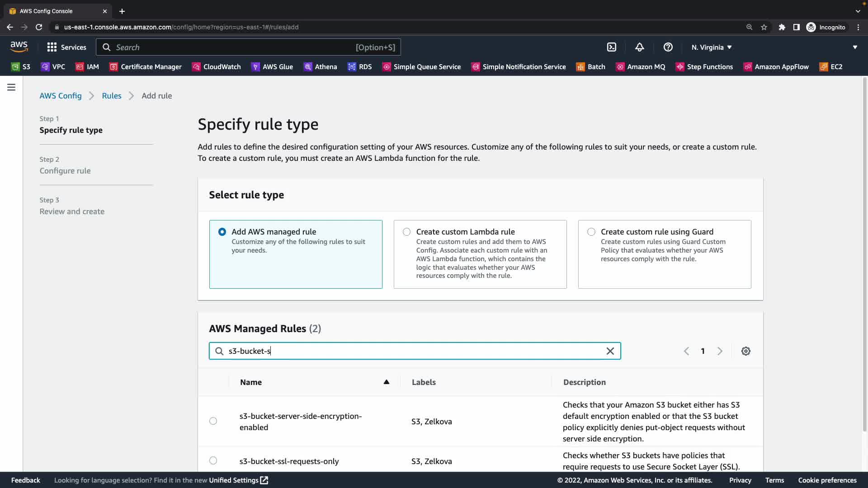
Task: Open the side navigation hamburger menu
Action: coord(11,87)
